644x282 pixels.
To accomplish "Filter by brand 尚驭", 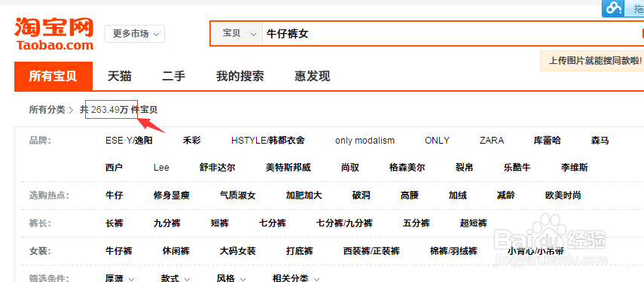I will [350, 168].
